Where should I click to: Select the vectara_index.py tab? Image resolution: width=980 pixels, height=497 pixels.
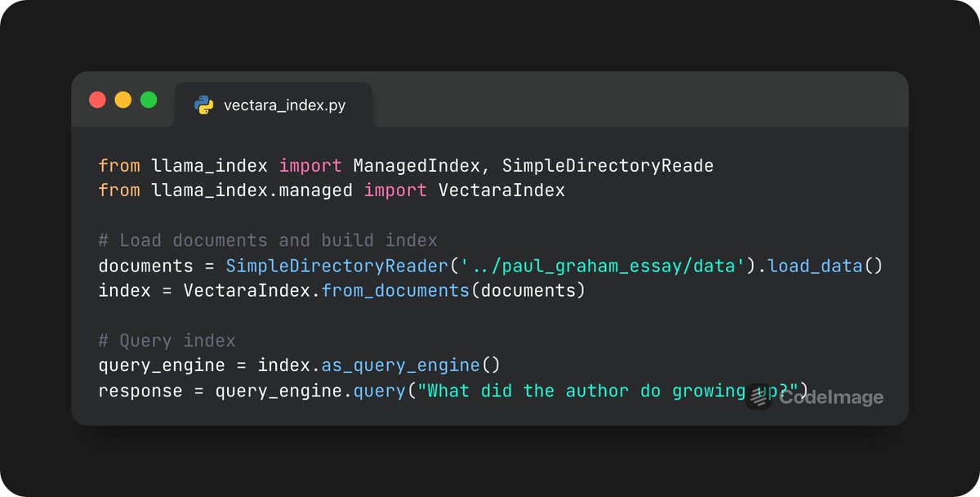click(274, 105)
